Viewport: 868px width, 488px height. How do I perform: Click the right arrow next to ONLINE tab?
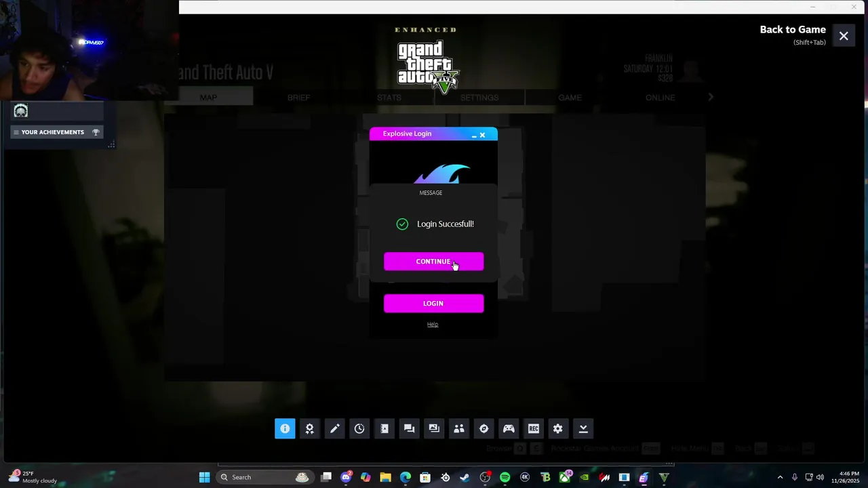(711, 98)
